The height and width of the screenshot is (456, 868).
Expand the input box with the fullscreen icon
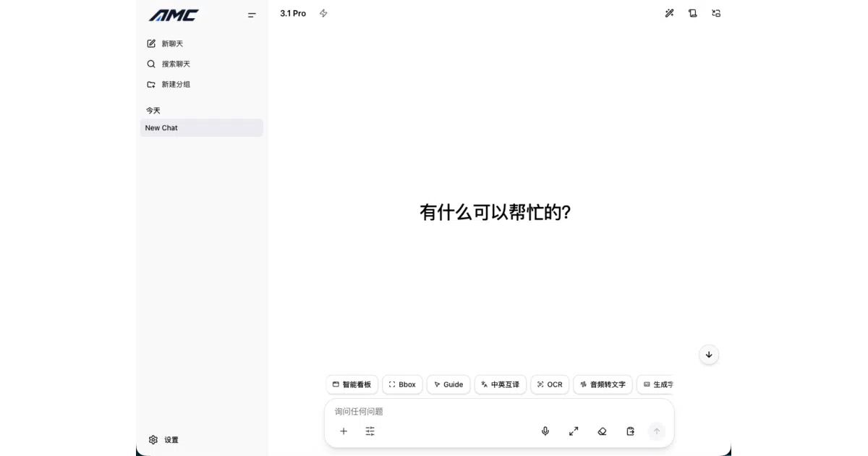point(574,431)
